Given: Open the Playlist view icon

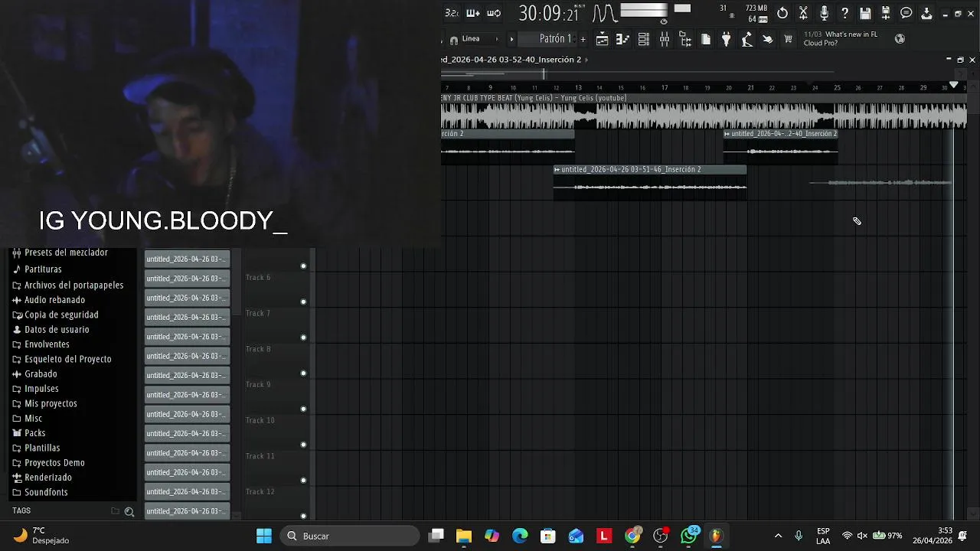Looking at the screenshot, I should pos(602,39).
